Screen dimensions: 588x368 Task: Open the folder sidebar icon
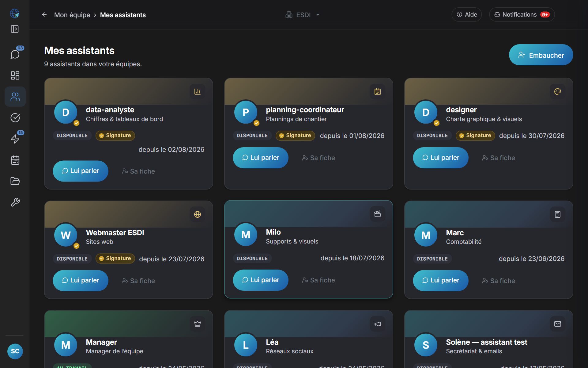pos(15,181)
